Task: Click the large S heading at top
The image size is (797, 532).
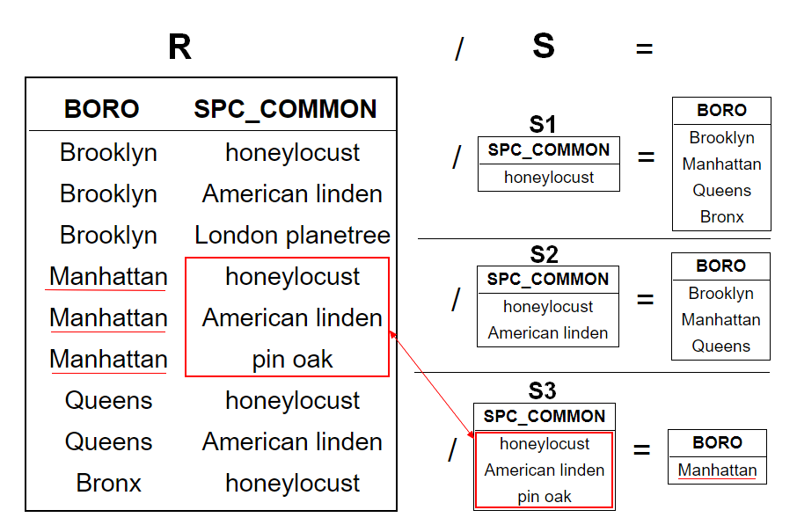Action: point(544,46)
